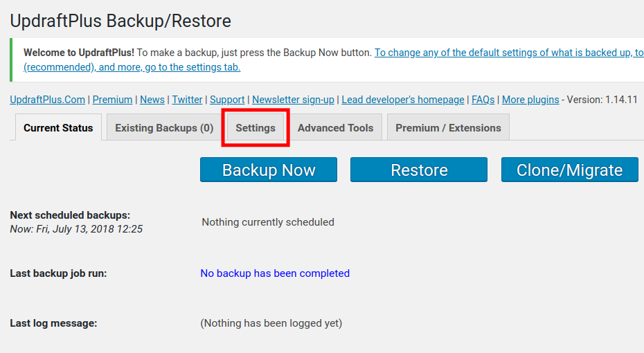Click the Clone/Migrate button
This screenshot has height=353, width=644.
(569, 170)
